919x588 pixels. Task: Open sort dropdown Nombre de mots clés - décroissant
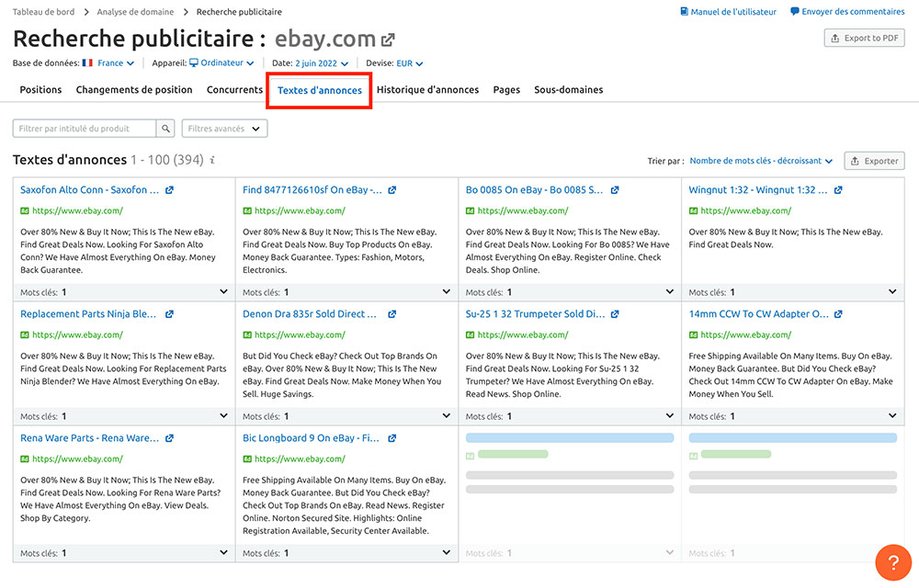(x=761, y=161)
